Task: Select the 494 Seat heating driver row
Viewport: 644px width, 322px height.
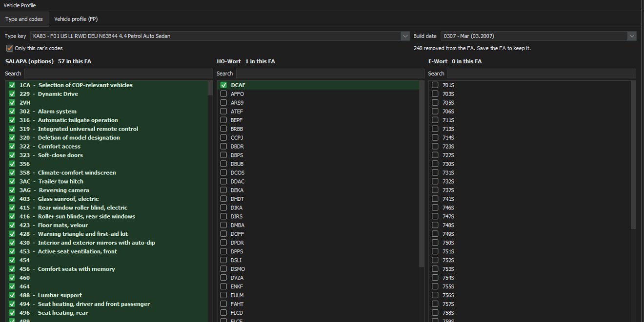Action: click(107, 304)
